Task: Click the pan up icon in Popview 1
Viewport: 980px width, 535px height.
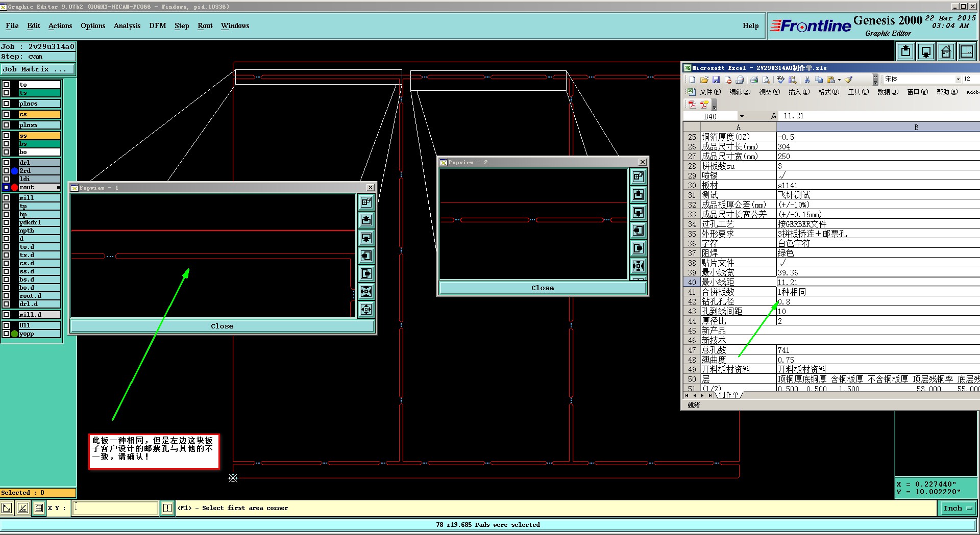Action: click(x=366, y=220)
